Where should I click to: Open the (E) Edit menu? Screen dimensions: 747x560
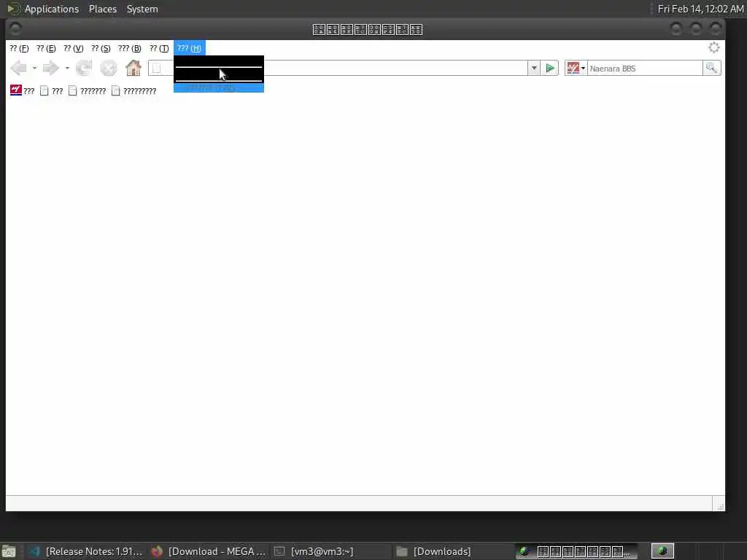46,48
